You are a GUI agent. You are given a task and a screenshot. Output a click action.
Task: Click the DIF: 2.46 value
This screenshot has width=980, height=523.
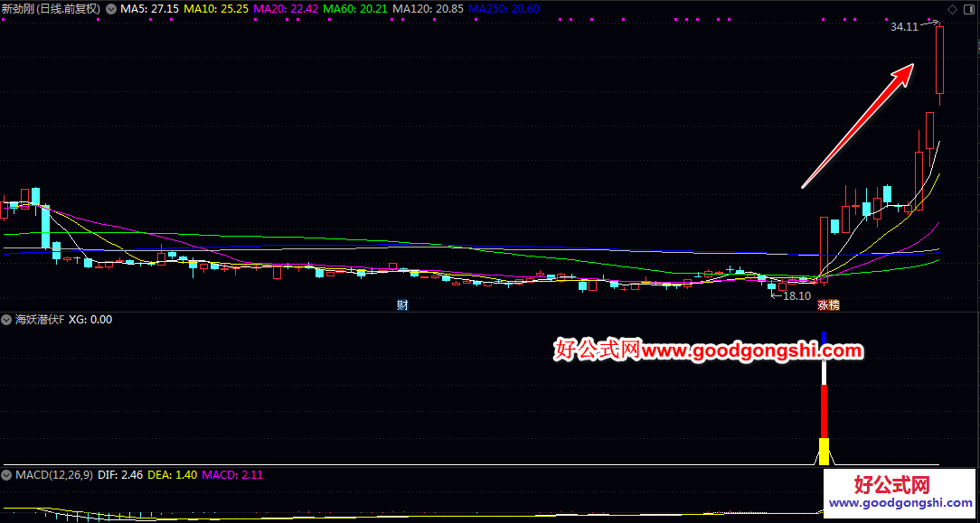click(x=120, y=475)
